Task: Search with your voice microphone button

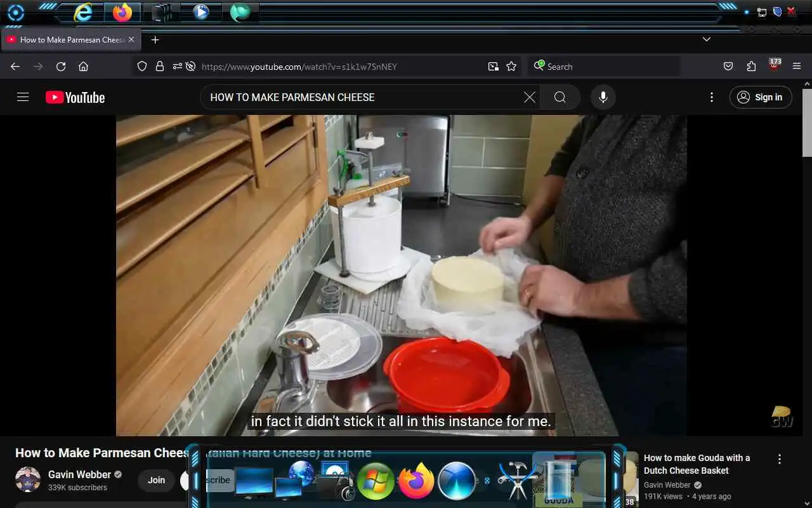Action: click(x=603, y=97)
